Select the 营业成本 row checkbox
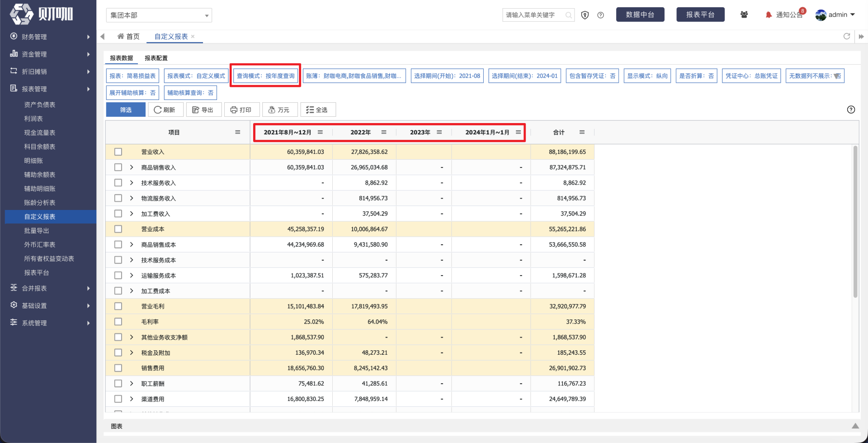 coord(118,229)
